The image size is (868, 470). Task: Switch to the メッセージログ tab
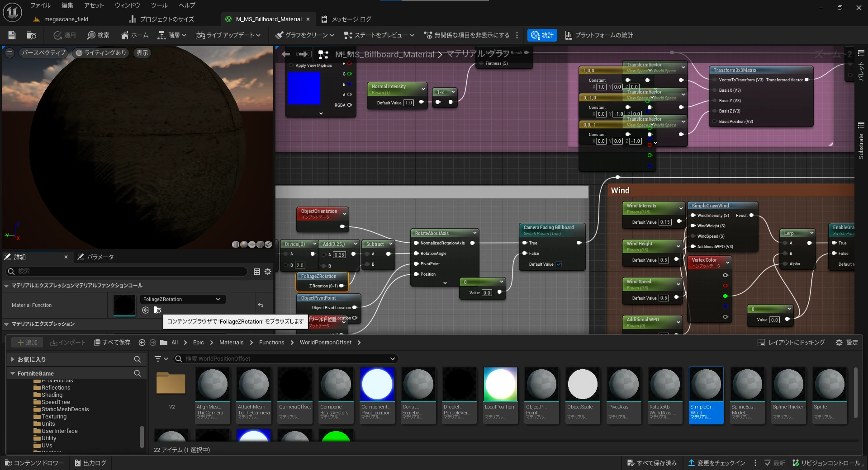(x=346, y=19)
